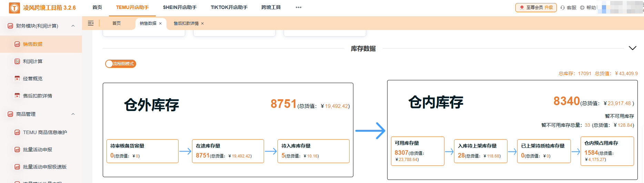This screenshot has height=183, width=644.
Task: Click the 待审核备货容量 card
Action: [142, 151]
